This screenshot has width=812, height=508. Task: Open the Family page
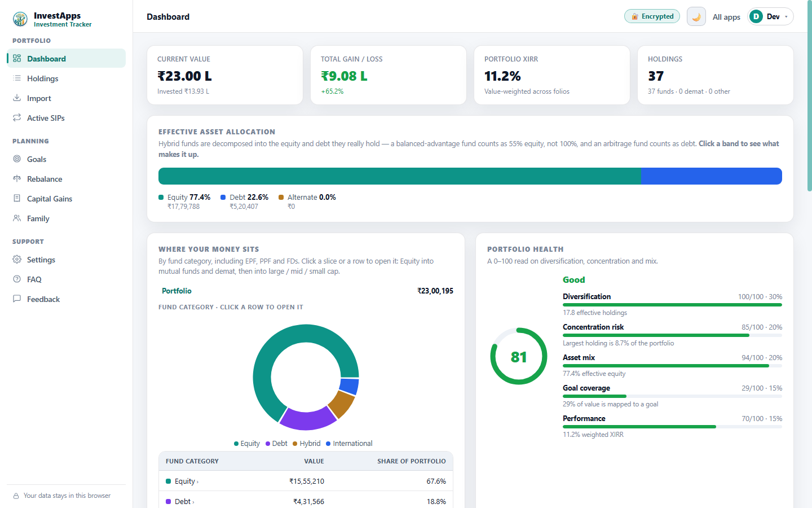coord(66,218)
